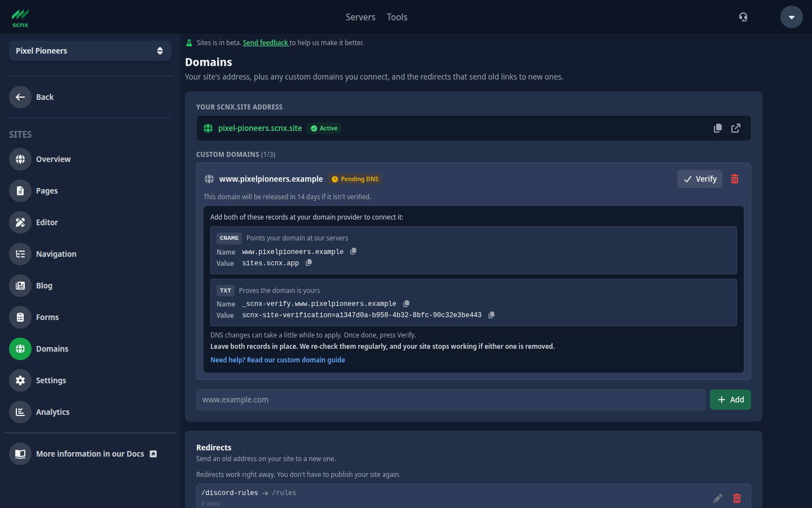Click the beta flask icon
Viewport: 812px width, 508px height.
pos(189,43)
